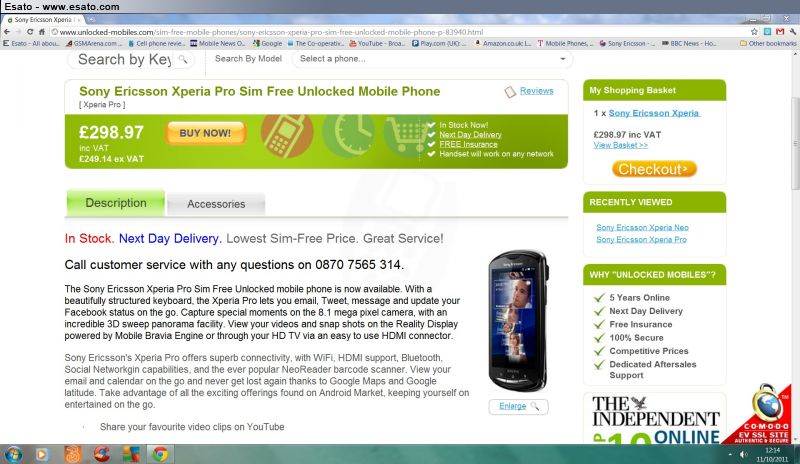Expand the Select a phone dropdown
This screenshot has width=800, height=464.
coord(432,59)
